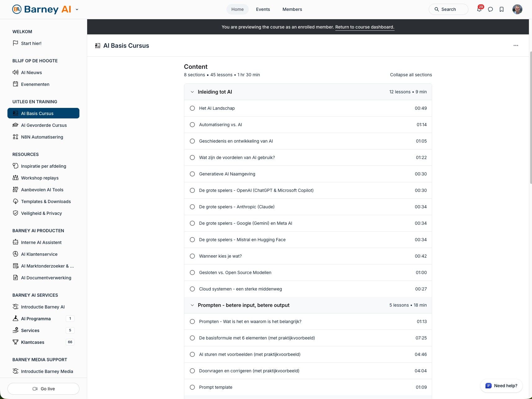Open the course options three-dot menu
The height and width of the screenshot is (399, 532).
[516, 46]
